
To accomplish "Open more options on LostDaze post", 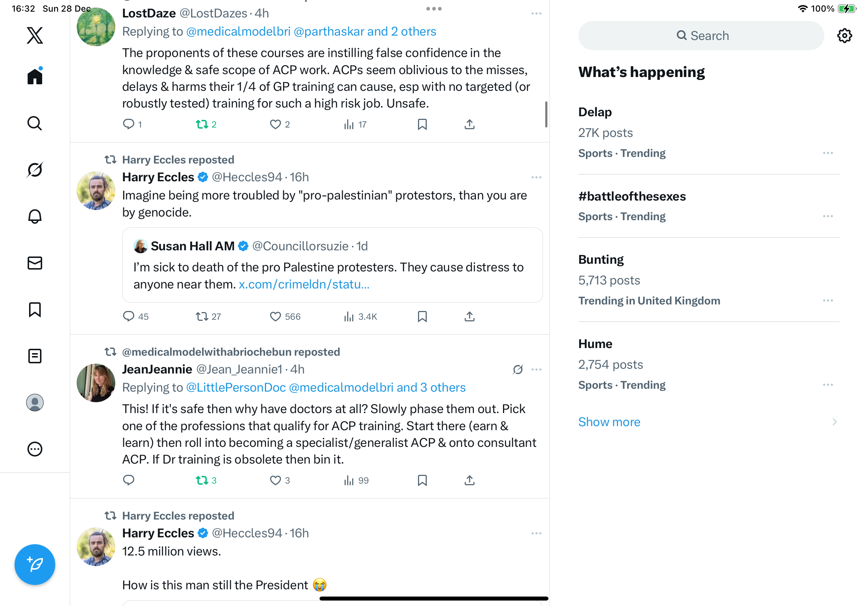I will click(x=536, y=13).
